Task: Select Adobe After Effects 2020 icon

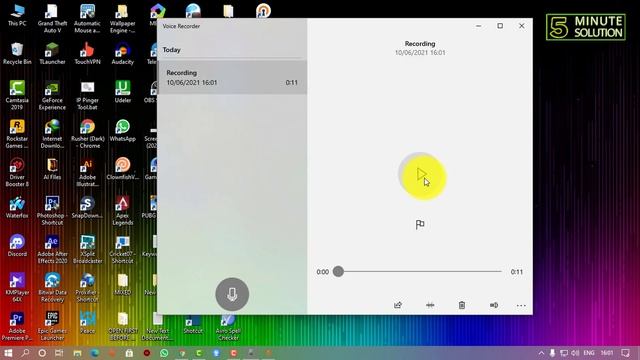Action: pos(52,249)
